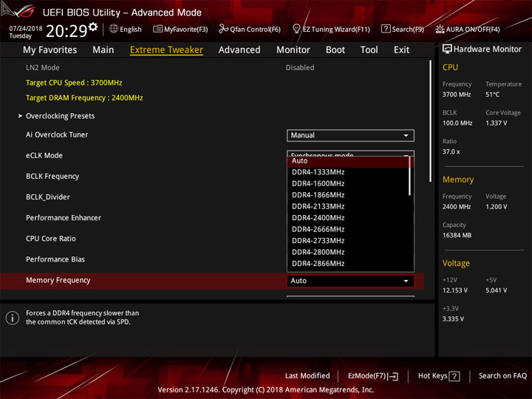Launch EZ Tuning Wizard bulb icon
This screenshot has width=532, height=399.
(x=296, y=29)
